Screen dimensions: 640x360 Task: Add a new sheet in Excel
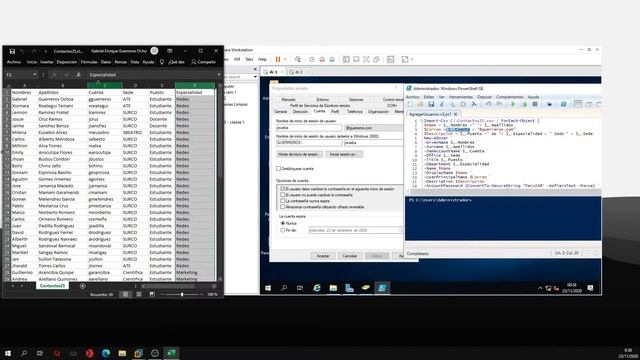82,286
